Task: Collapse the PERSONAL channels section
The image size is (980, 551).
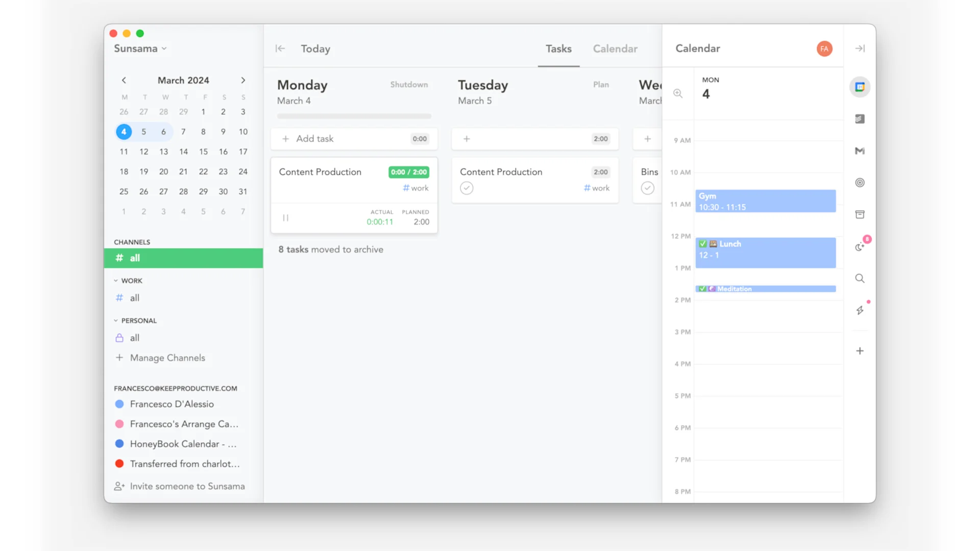Action: point(115,320)
